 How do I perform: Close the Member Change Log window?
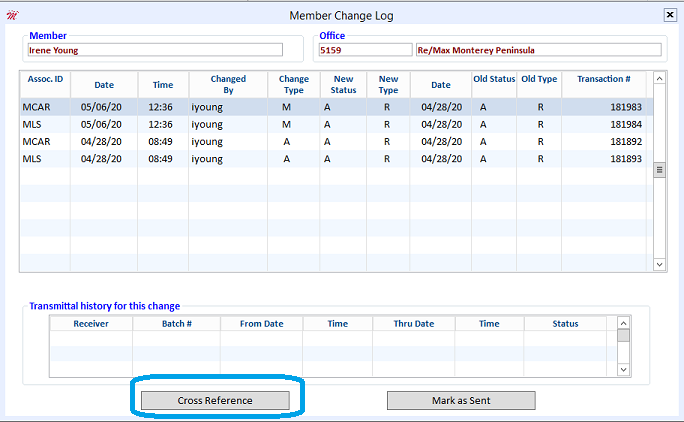pyautogui.click(x=670, y=15)
